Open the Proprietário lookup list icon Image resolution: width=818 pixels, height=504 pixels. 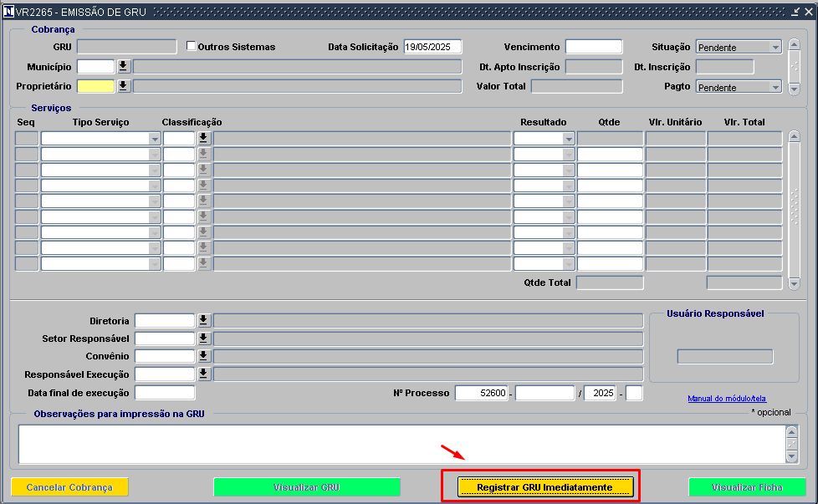[x=123, y=86]
